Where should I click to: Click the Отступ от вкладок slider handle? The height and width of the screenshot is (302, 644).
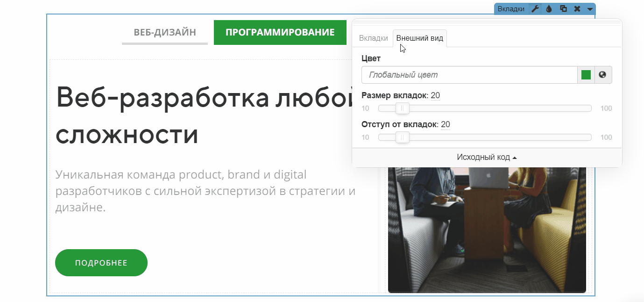pyautogui.click(x=402, y=137)
